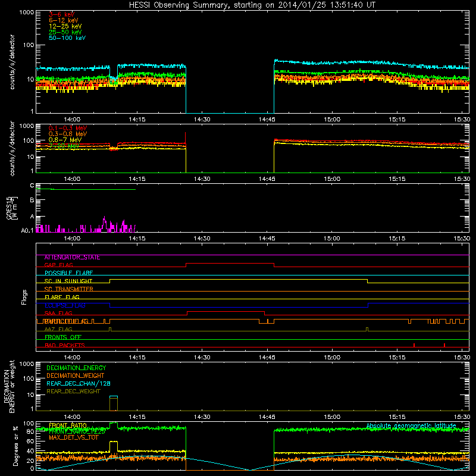
Task: Click the magenta ATTENUATOR_STATE flag label
Action: click(x=72, y=258)
